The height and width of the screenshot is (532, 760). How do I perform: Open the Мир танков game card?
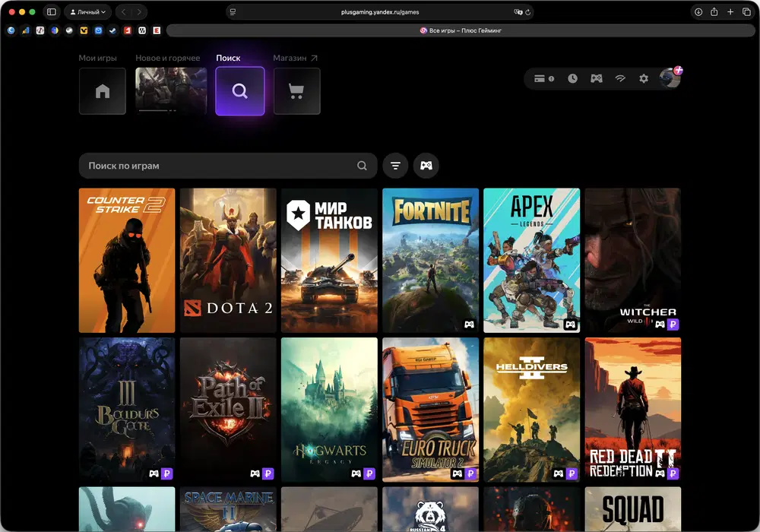click(x=329, y=260)
